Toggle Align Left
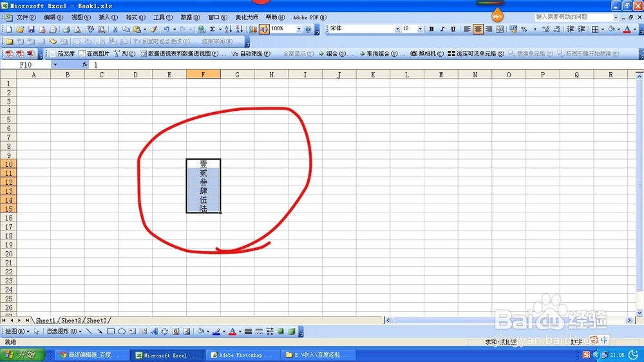 (x=467, y=29)
